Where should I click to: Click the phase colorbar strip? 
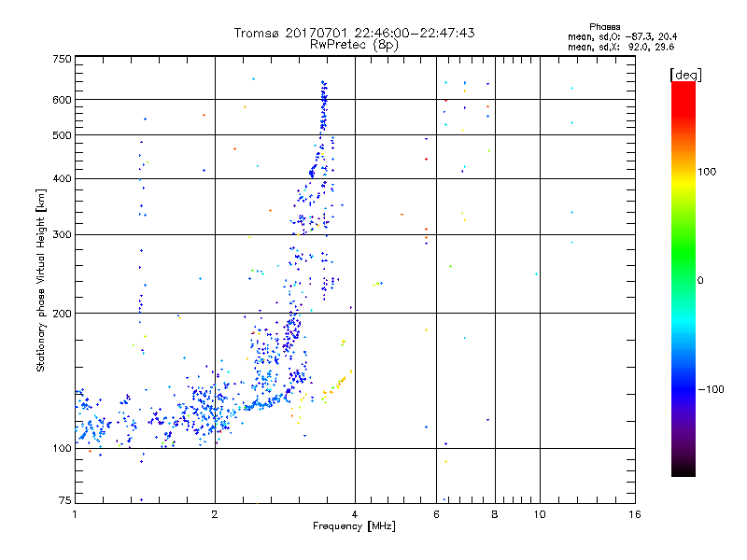[x=684, y=278]
